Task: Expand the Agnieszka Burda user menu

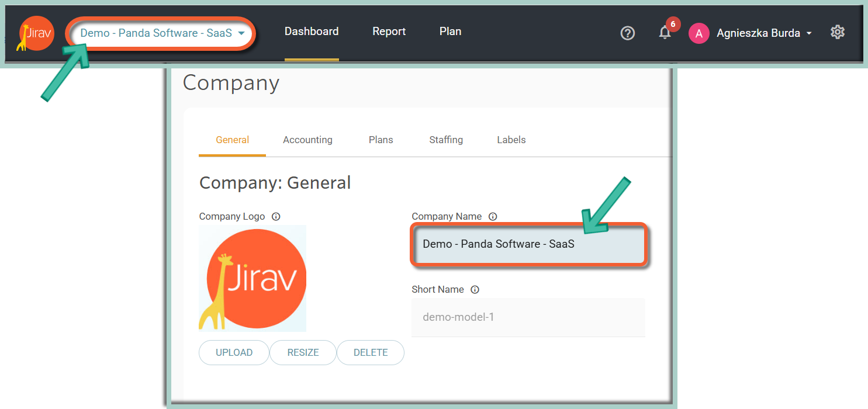Action: 765,33
